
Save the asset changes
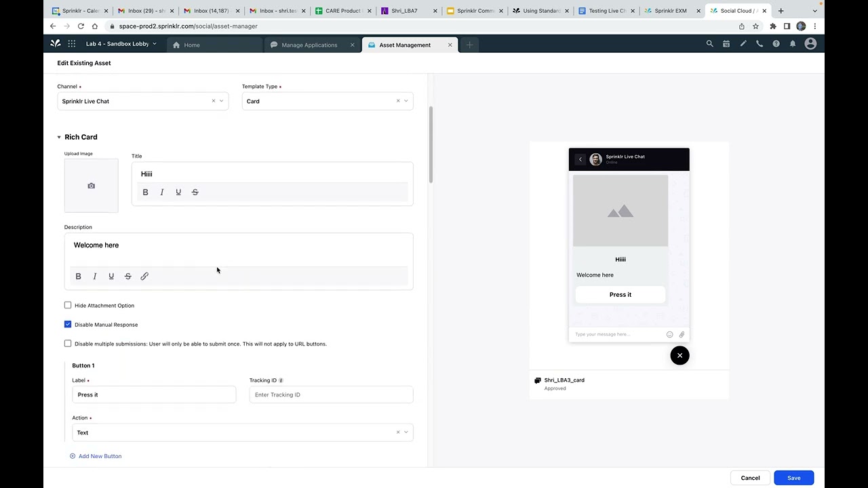[x=793, y=479]
